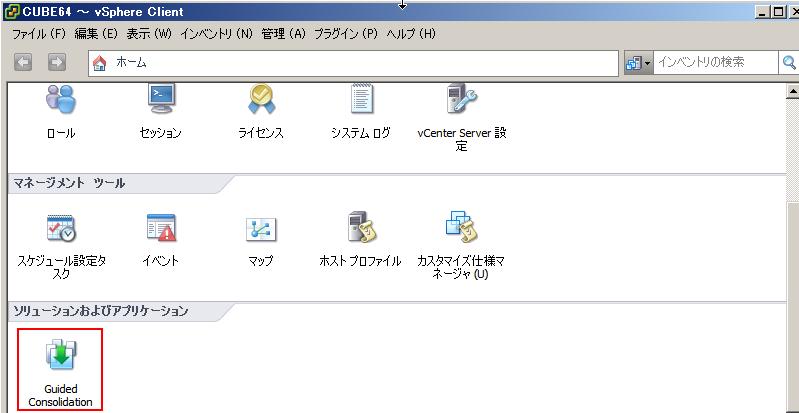This screenshot has width=799, height=413.
Task: Click the scrollbar up arrow
Action: pos(792,91)
